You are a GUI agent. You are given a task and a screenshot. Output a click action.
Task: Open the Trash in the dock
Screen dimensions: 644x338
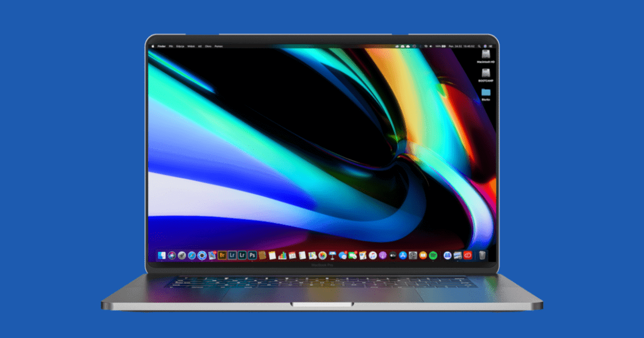(482, 255)
